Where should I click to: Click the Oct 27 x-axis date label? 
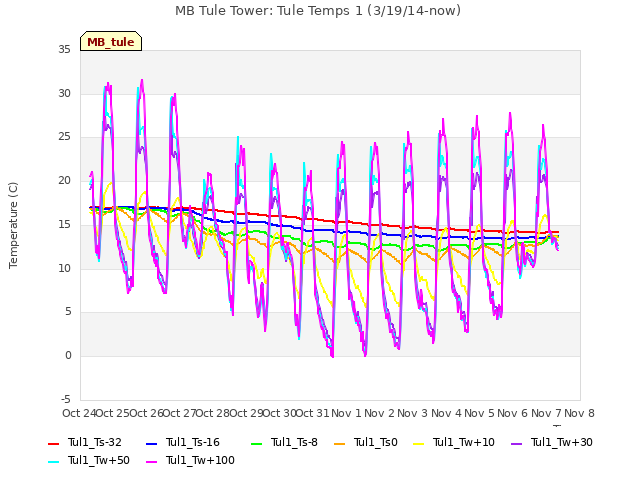click(x=180, y=413)
